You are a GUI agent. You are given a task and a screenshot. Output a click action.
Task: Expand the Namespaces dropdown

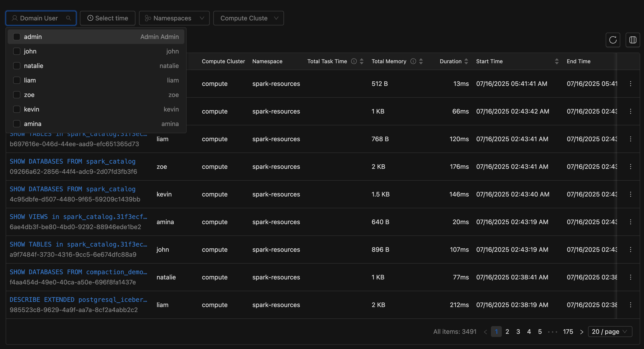(x=174, y=18)
